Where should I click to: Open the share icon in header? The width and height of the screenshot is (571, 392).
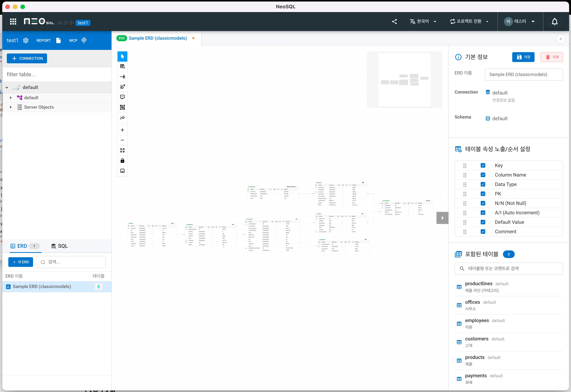click(394, 22)
